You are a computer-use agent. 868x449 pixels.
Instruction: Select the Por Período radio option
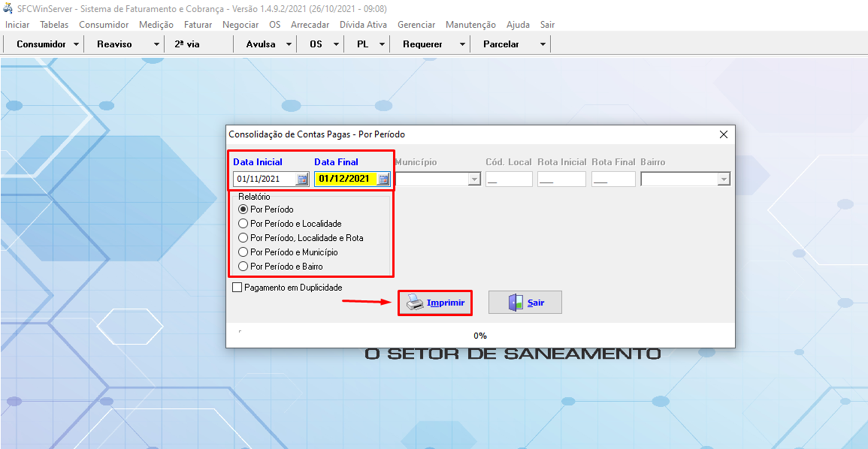pyautogui.click(x=243, y=209)
